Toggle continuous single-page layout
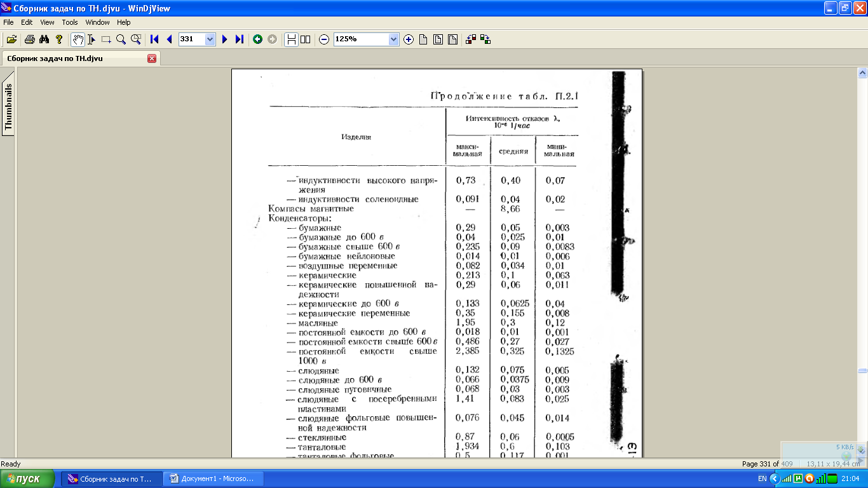 pyautogui.click(x=292, y=39)
